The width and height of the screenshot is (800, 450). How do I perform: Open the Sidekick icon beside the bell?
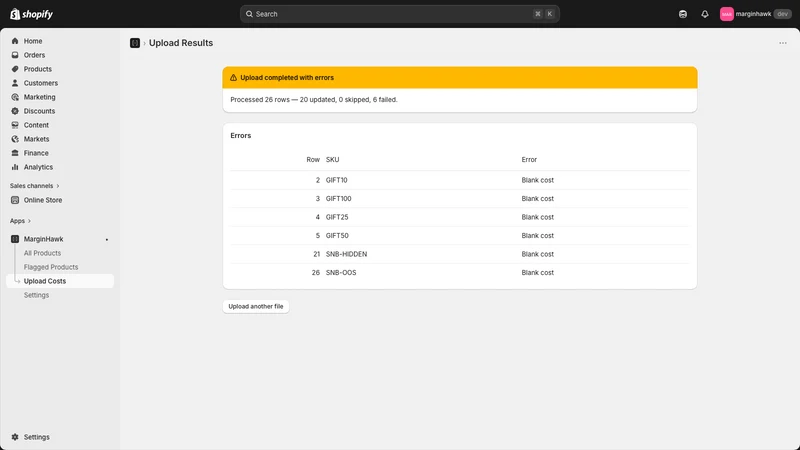(x=683, y=14)
